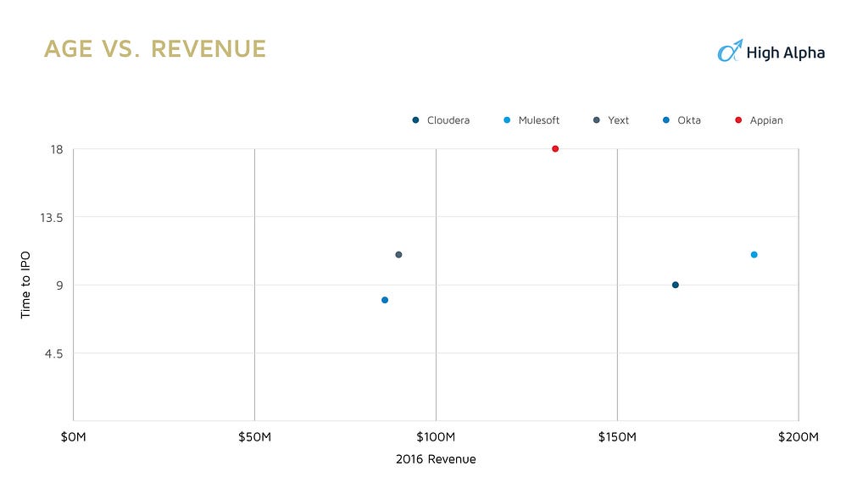The image size is (868, 488).
Task: Click the Appian legend red dot
Action: tap(738, 120)
